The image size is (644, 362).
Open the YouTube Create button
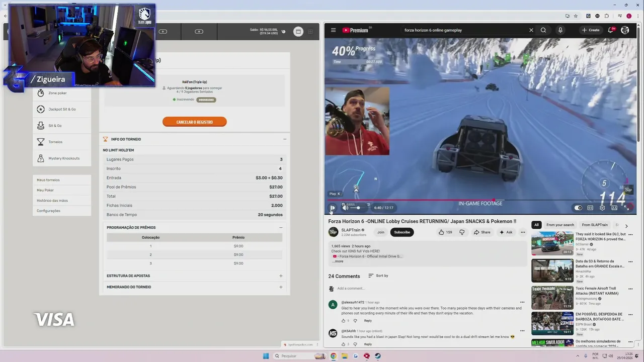click(x=591, y=30)
